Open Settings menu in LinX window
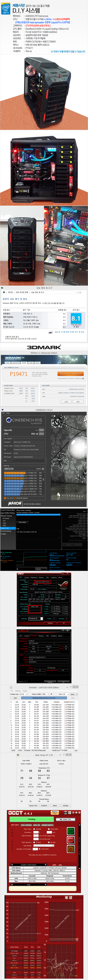Screen dimensions: 88x980 coord(18,691)
